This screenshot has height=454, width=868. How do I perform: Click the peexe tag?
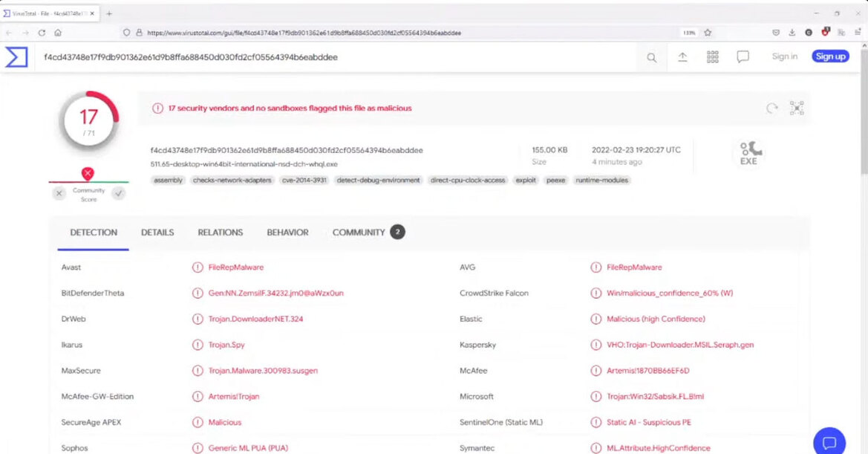pyautogui.click(x=556, y=180)
